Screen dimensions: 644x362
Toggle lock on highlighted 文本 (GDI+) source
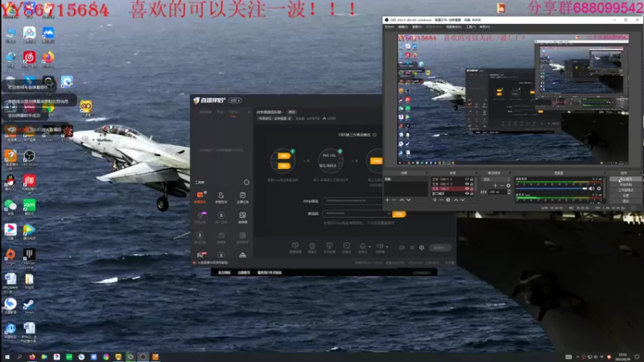coord(472,189)
